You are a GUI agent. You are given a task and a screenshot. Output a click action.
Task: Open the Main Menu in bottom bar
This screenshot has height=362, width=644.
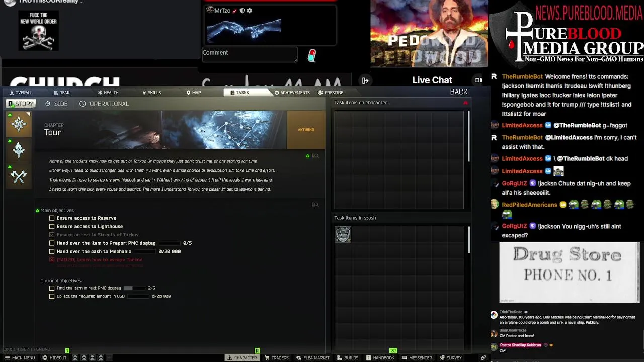click(x=20, y=358)
